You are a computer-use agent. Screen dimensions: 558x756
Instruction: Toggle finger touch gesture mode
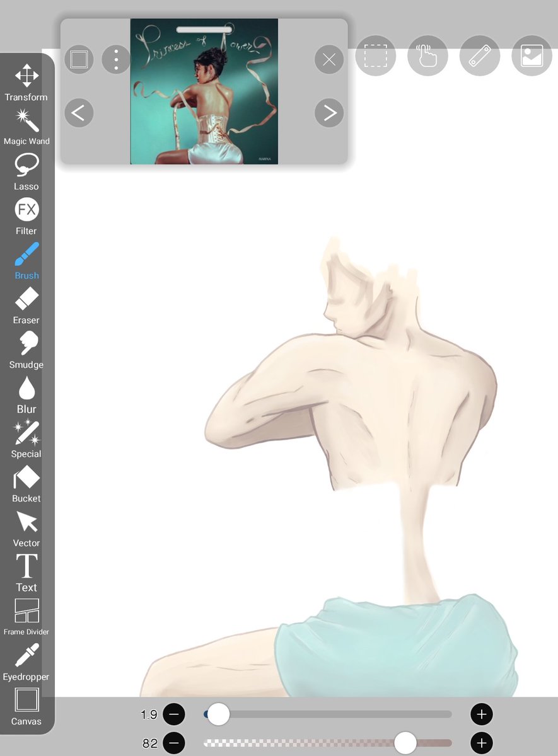[x=427, y=56]
